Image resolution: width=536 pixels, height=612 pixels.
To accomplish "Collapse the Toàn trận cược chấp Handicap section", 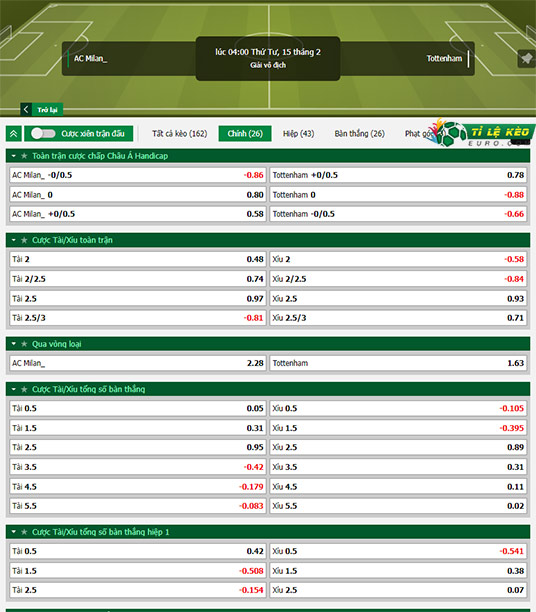I will point(14,156).
